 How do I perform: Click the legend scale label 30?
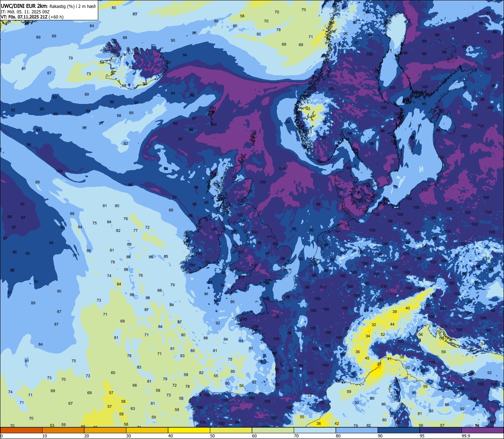pyautogui.click(x=128, y=436)
